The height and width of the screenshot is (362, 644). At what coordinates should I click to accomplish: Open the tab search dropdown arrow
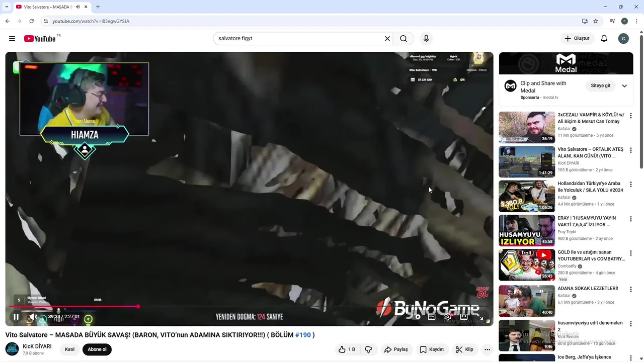[7, 7]
